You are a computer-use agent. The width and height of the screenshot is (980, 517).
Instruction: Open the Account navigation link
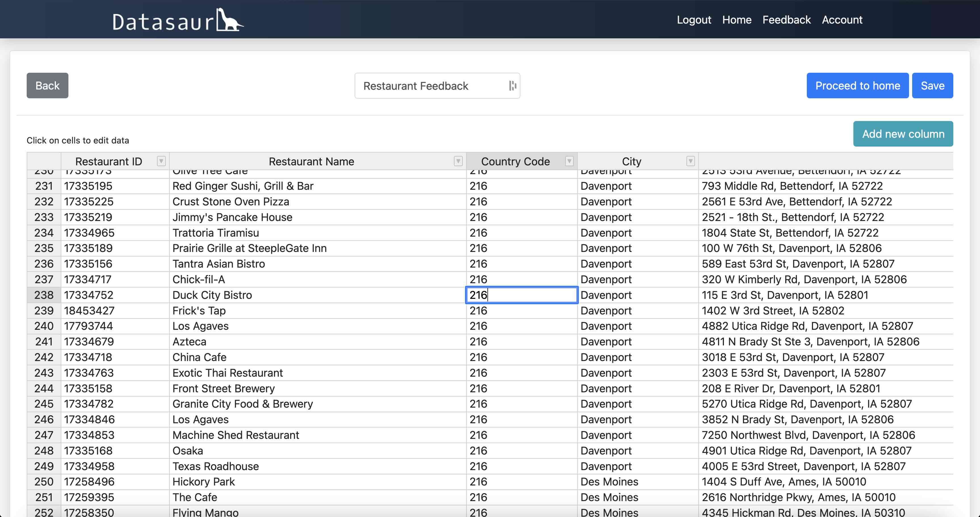[842, 20]
